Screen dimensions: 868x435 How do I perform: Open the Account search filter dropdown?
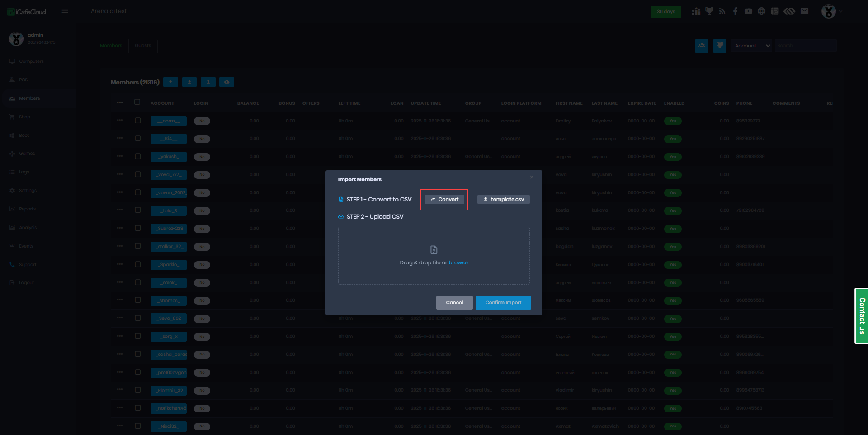(x=751, y=46)
